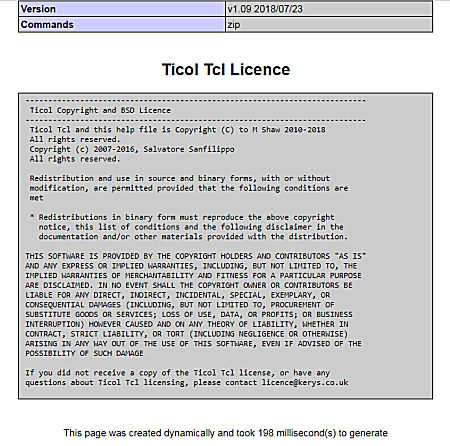450x446 pixels.
Task: Click 'INTERRUPTION) HOWEVER CAUSED' line
Action: 187,324
